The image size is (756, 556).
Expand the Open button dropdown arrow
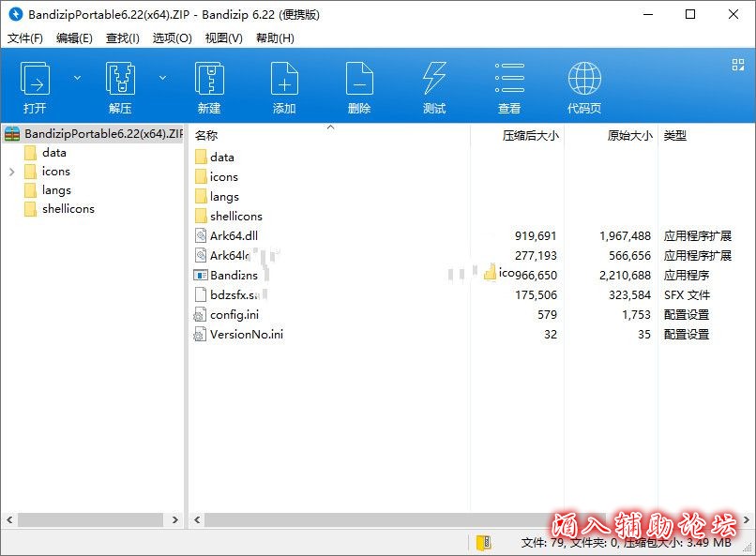coord(77,78)
